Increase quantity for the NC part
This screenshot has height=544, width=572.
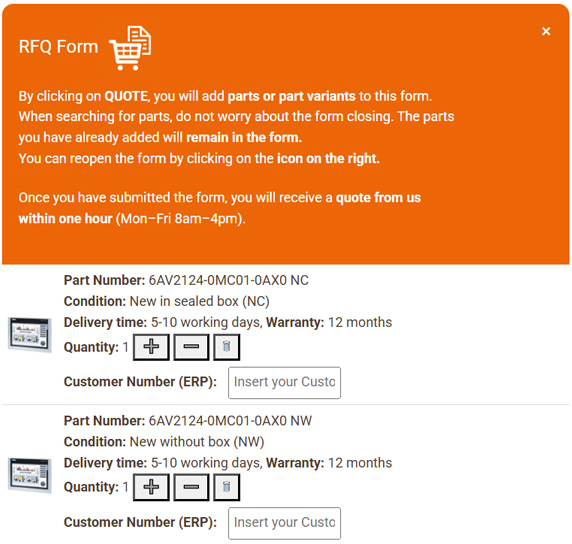click(151, 347)
